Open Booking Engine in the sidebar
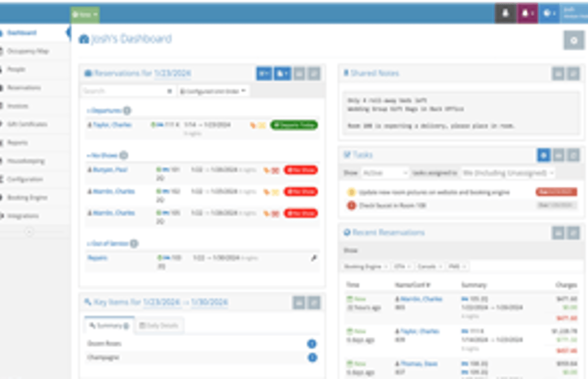The image size is (588, 379). pos(28,198)
